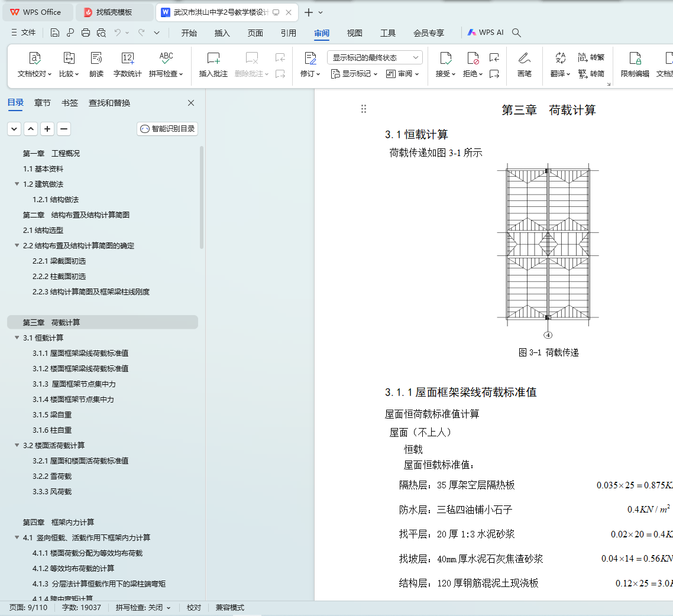Convert text with 简转繁
673x616 pixels.
coord(591,57)
